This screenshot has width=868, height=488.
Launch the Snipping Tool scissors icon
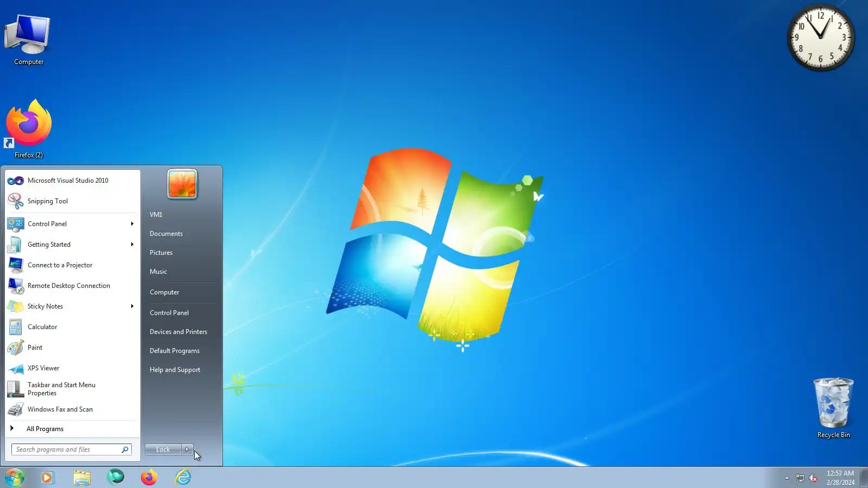[x=16, y=201]
